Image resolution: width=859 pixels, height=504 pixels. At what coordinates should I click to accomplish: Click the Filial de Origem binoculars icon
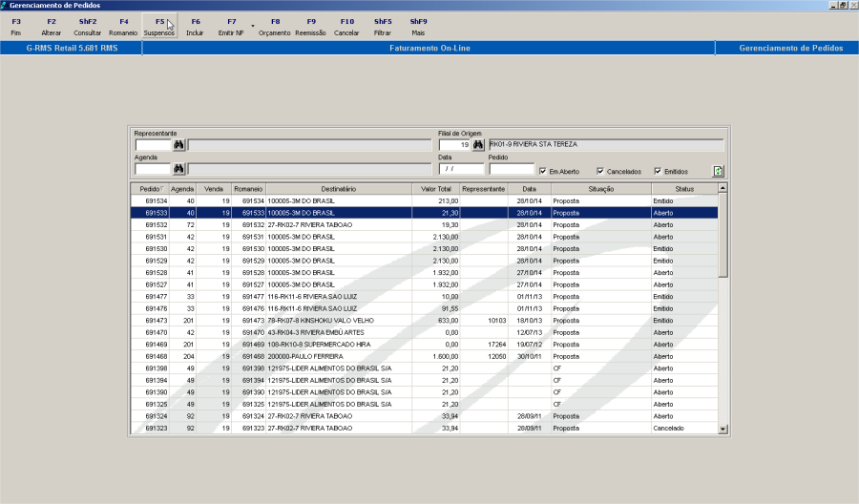[x=478, y=145]
